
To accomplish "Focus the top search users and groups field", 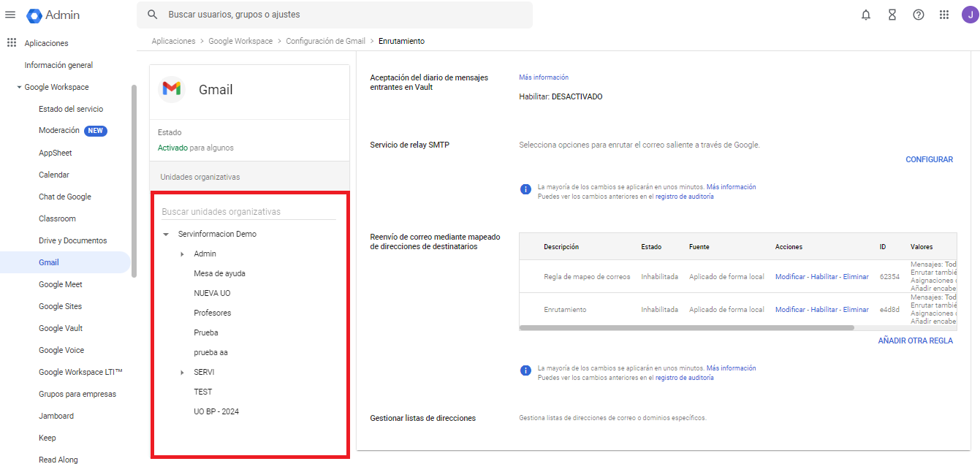I will pyautogui.click(x=335, y=15).
